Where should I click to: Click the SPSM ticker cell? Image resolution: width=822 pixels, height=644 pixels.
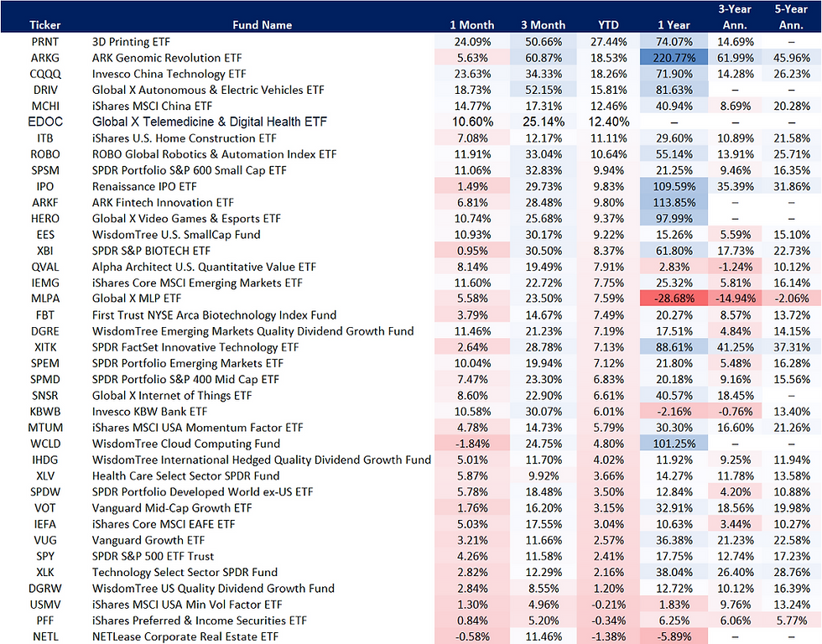pos(45,170)
